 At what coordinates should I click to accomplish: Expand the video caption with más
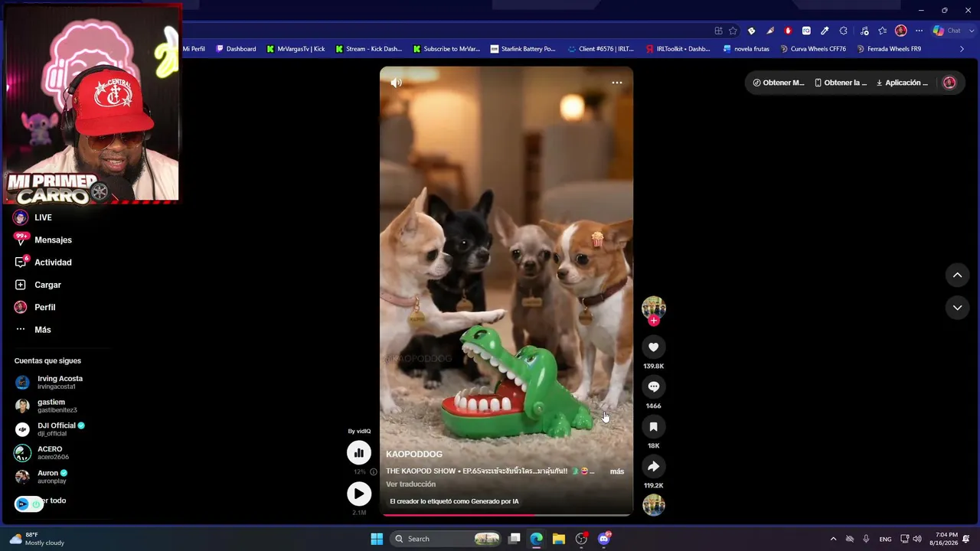(x=616, y=471)
